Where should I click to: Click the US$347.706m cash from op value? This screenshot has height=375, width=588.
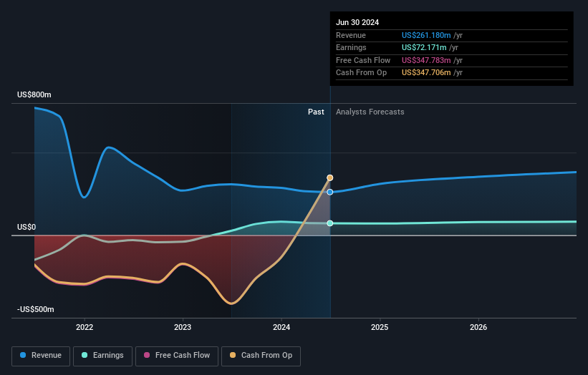426,73
